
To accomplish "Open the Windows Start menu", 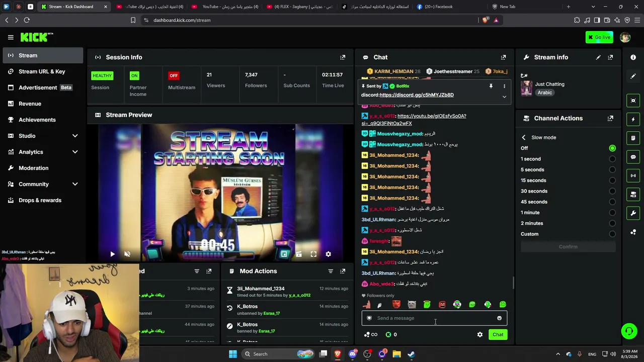I will pyautogui.click(x=232, y=354).
